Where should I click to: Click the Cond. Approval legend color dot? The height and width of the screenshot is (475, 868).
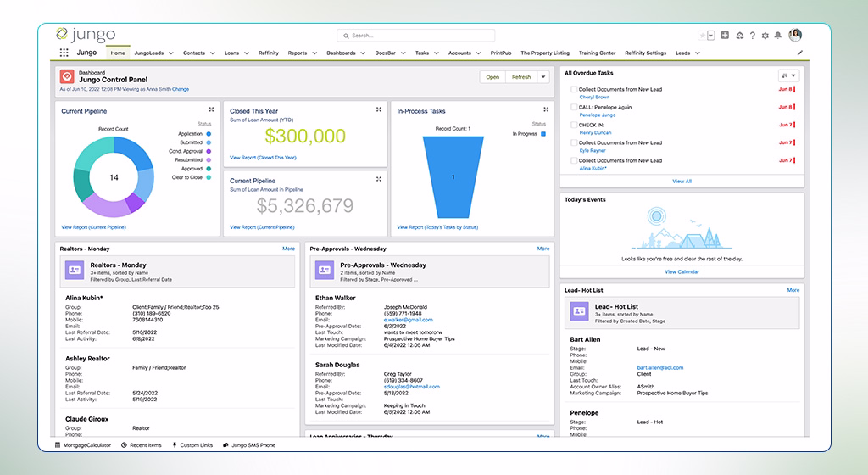(x=209, y=151)
